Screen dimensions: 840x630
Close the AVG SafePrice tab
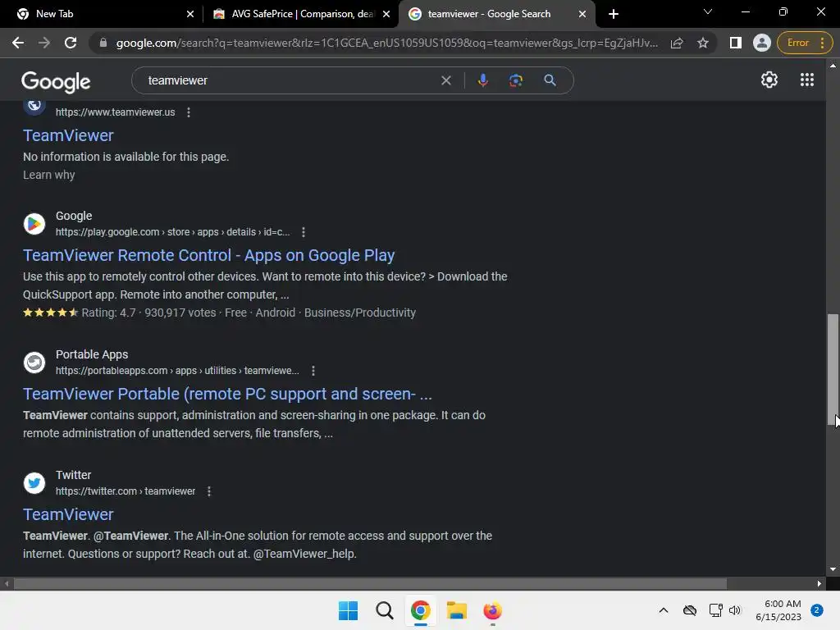pyautogui.click(x=386, y=14)
